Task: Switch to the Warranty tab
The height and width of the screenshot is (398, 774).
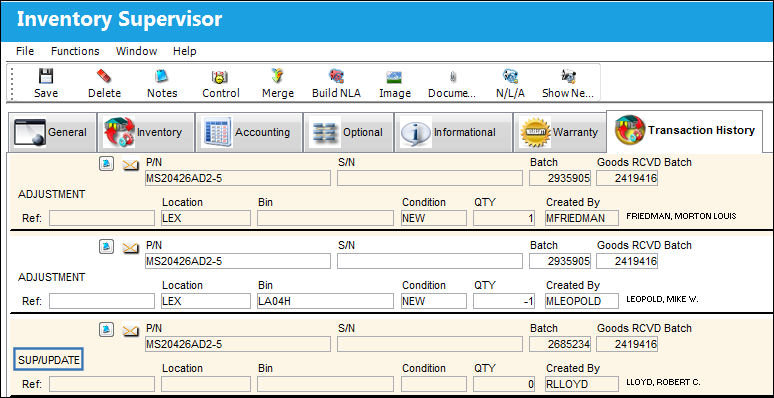Action: 560,132
